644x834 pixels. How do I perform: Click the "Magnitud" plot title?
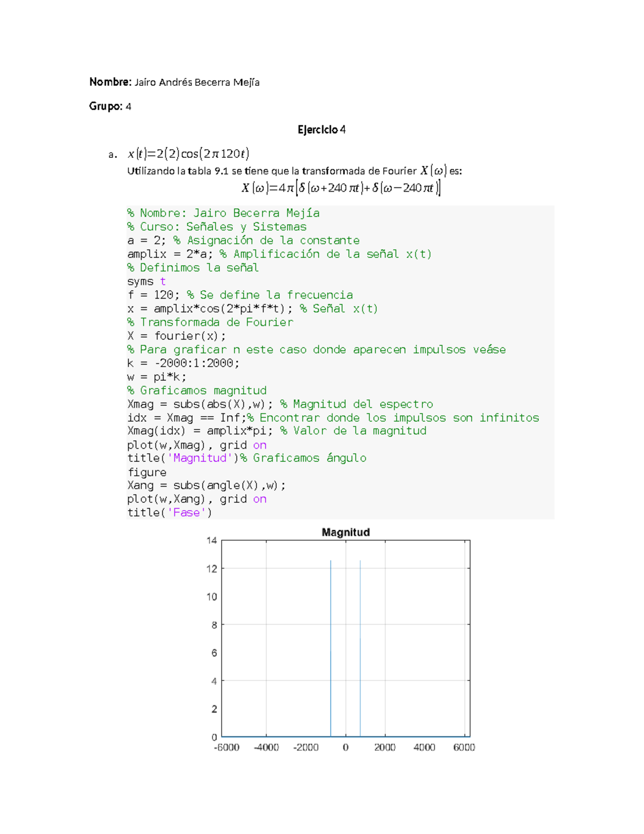[346, 532]
